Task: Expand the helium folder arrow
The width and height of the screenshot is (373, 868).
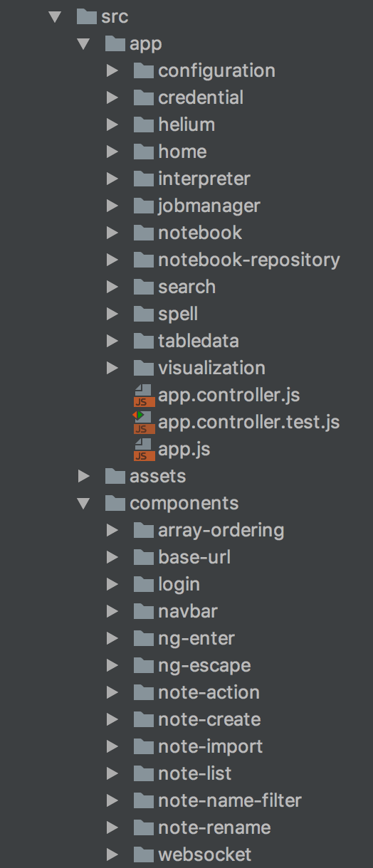Action: tap(112, 125)
